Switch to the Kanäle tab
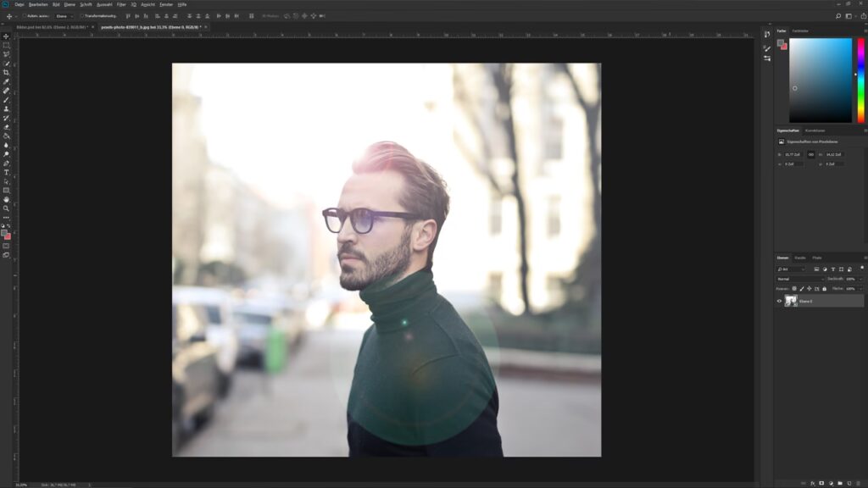Image resolution: width=868 pixels, height=488 pixels. (800, 258)
